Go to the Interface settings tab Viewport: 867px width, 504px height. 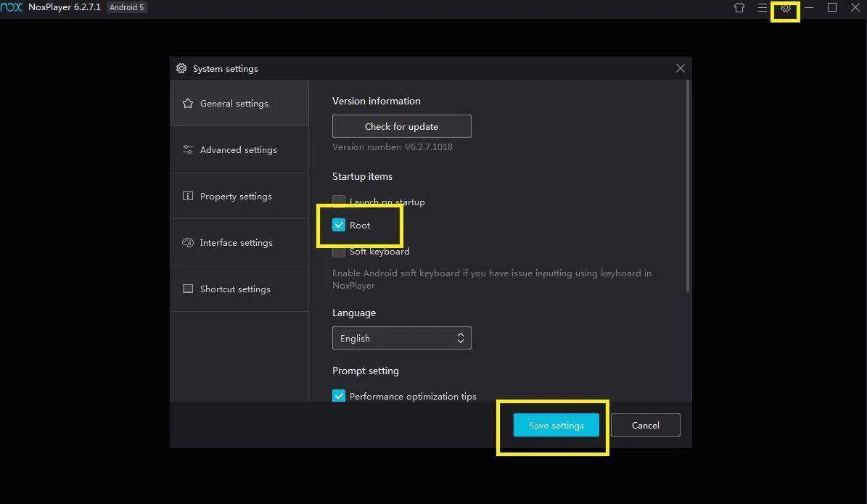(x=239, y=243)
